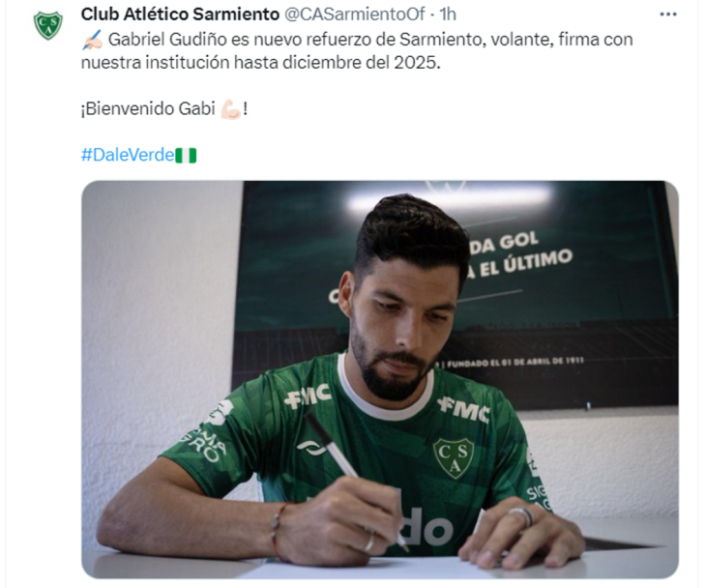
Task: Click the green-white flag emoji after hashtag
Action: [x=186, y=156]
